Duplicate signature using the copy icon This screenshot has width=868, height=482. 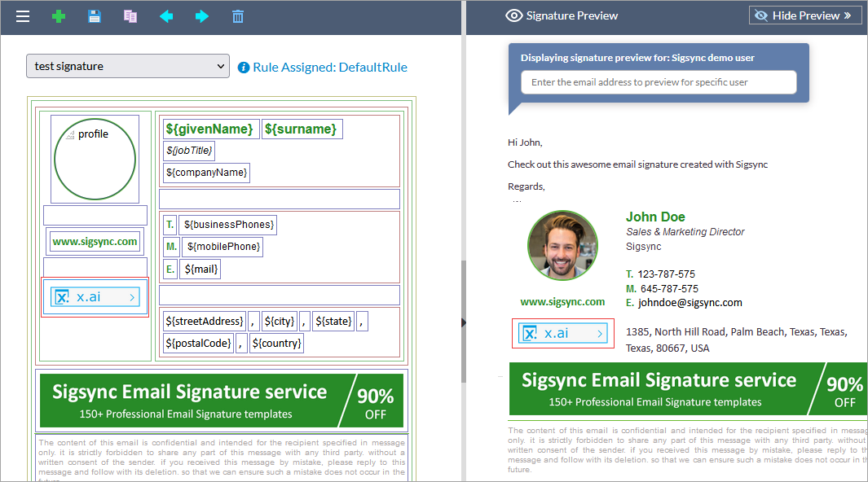pos(130,16)
